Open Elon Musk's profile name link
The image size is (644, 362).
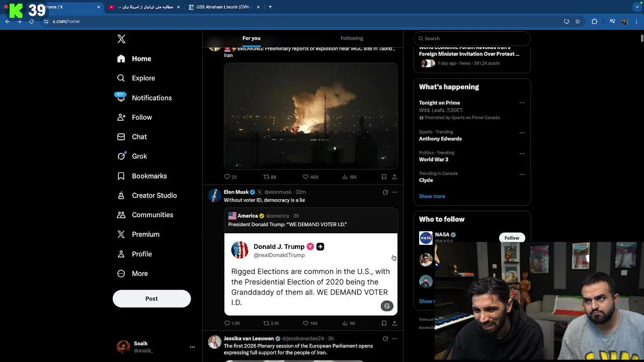click(236, 192)
